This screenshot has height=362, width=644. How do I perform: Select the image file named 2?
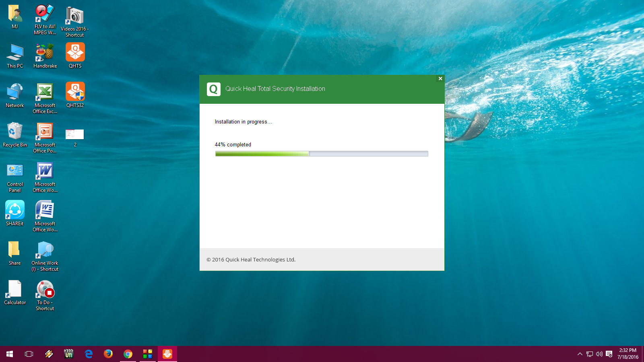point(75,134)
